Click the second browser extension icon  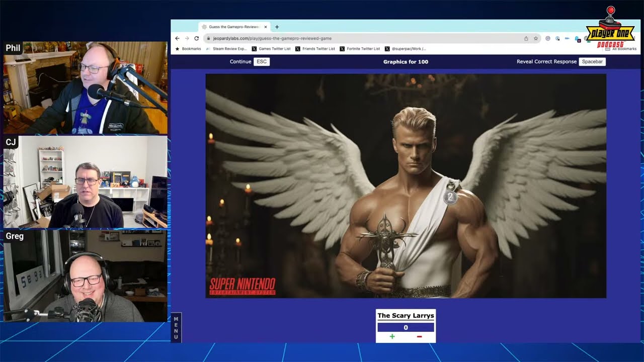[557, 38]
